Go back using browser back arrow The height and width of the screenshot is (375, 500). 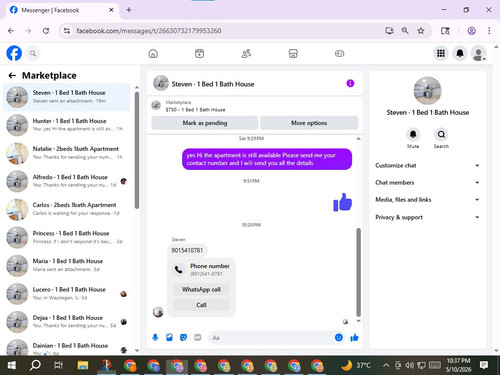click(x=11, y=31)
